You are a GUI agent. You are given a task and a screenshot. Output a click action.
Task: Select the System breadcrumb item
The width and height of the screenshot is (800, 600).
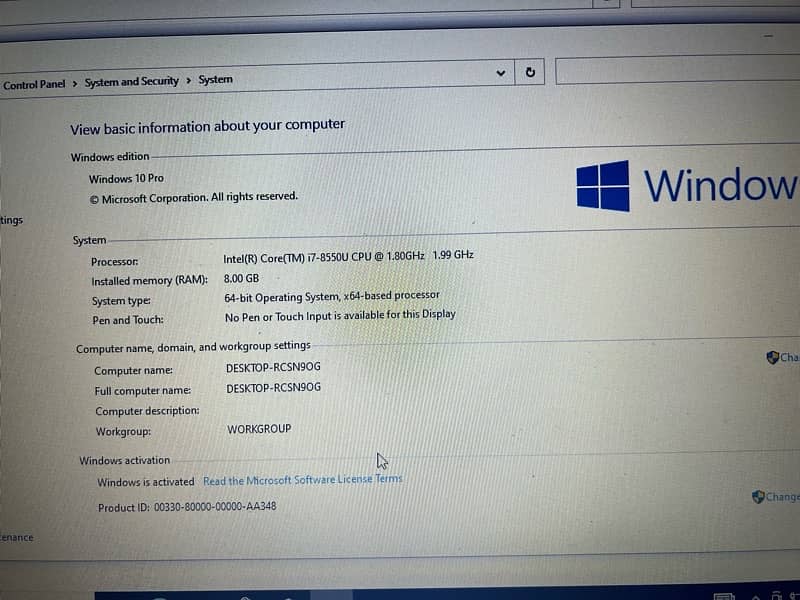point(215,80)
